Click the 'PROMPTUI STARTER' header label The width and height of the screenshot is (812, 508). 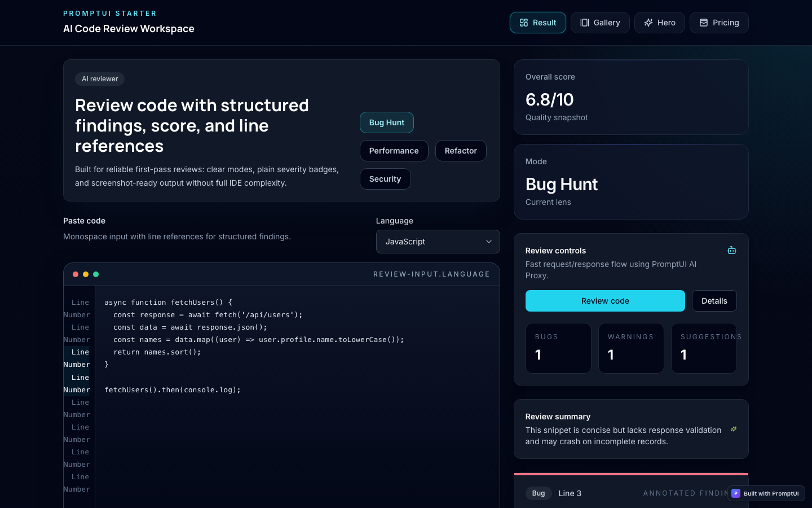[x=110, y=14]
